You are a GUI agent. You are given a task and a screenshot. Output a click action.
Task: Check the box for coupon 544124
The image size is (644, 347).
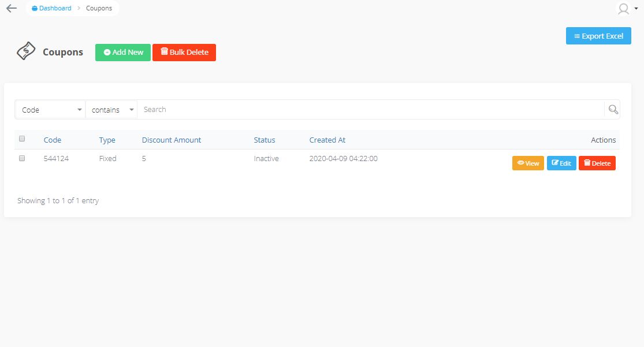click(22, 158)
